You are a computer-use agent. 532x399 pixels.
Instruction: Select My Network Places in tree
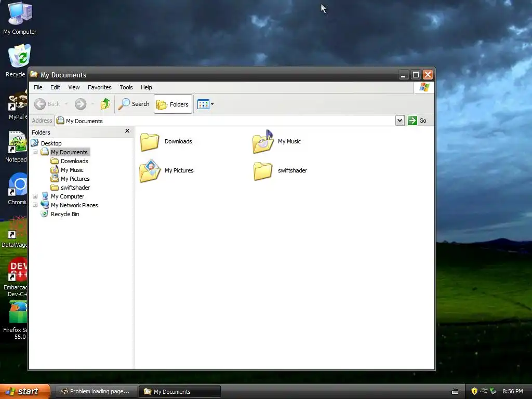(x=74, y=205)
